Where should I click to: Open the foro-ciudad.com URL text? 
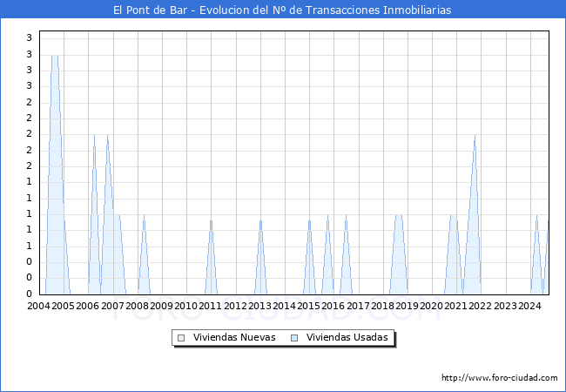500,378
